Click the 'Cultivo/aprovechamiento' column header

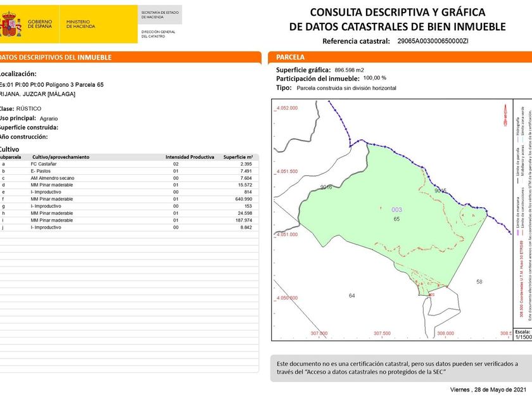[x=61, y=157]
